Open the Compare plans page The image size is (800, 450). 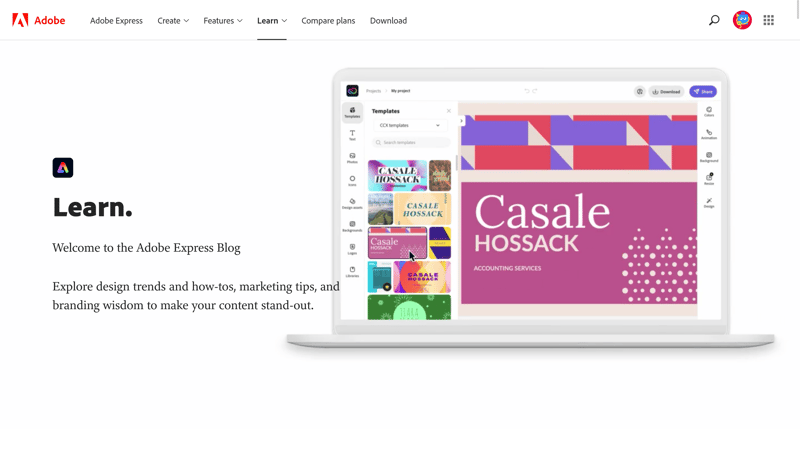[x=328, y=20]
